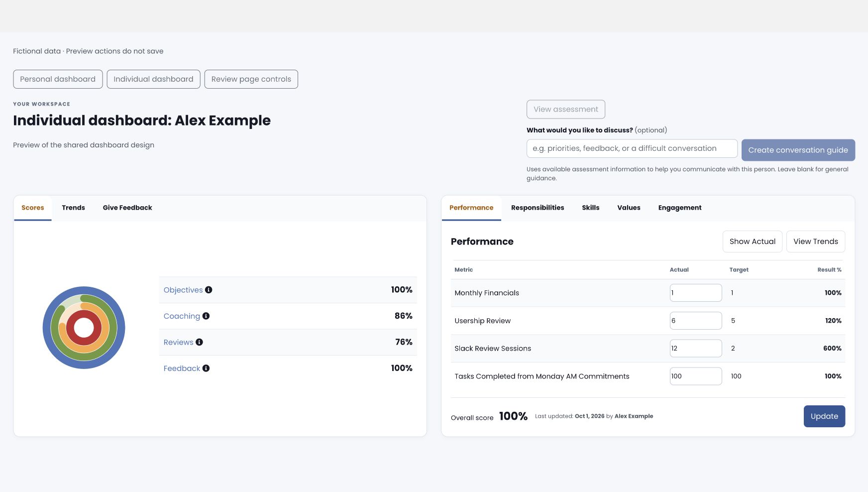The height and width of the screenshot is (492, 868).
Task: Click the Usership Review actual input
Action: (x=696, y=321)
